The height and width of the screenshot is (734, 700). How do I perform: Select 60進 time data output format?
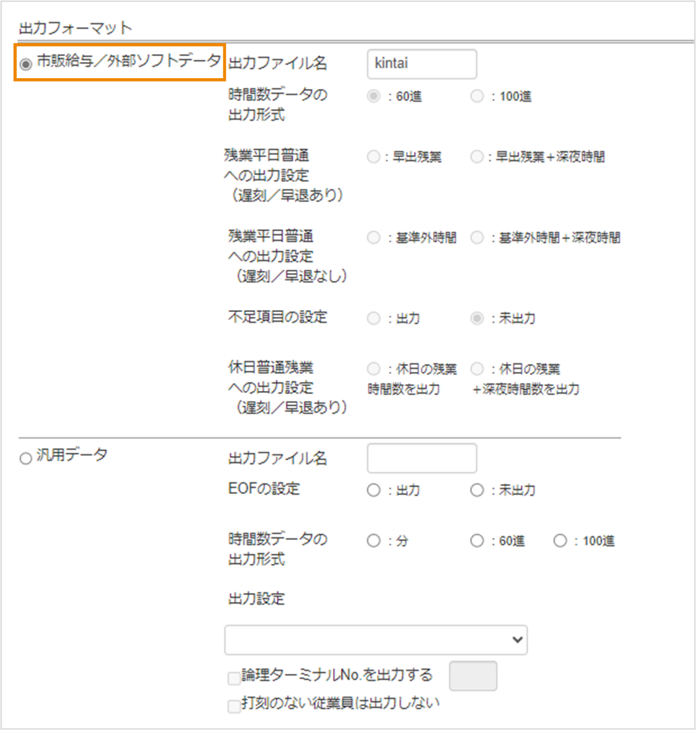tap(374, 96)
